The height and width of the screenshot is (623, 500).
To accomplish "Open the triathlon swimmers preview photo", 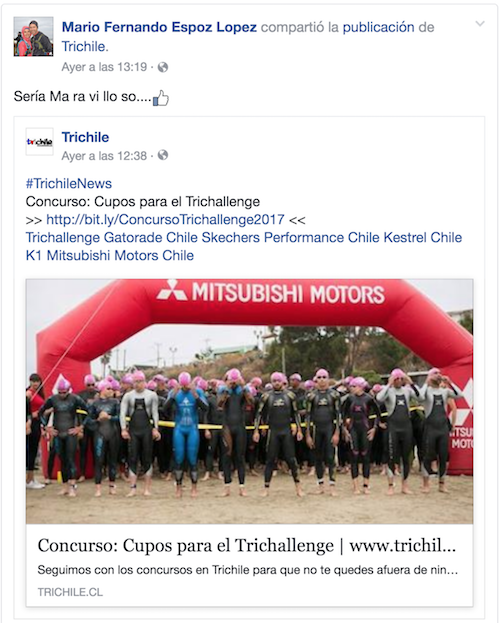I will point(250,401).
